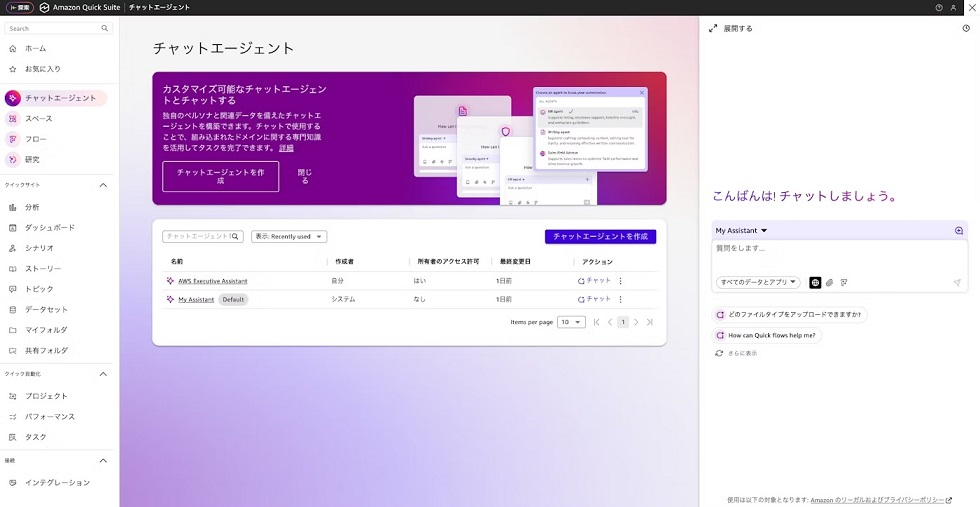Click the explore toggle in the top-left corner
This screenshot has width=980, height=507.
tap(20, 8)
